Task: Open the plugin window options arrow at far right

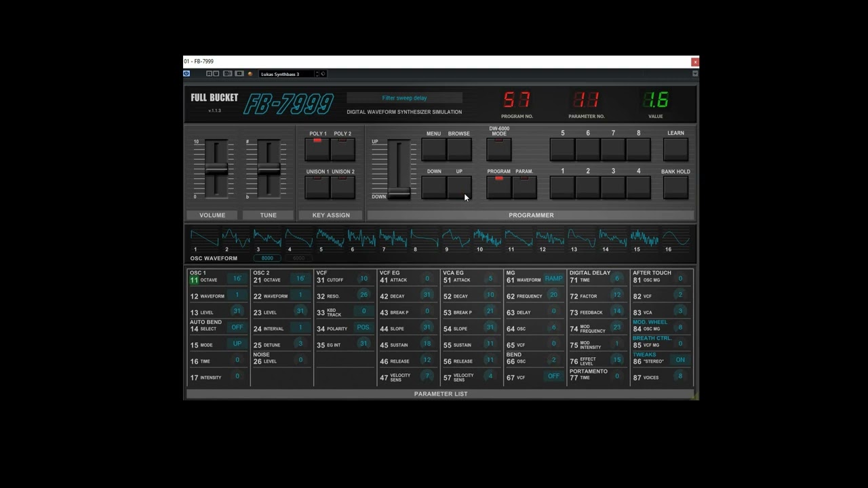Action: 694,73
